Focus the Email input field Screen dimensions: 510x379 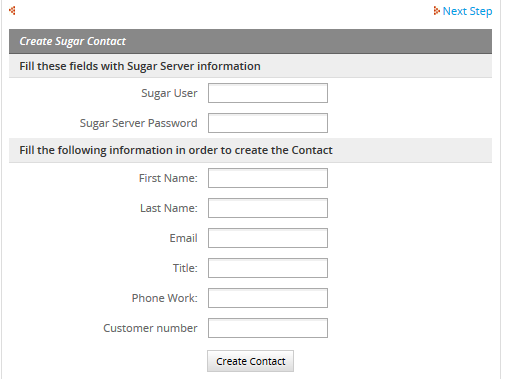268,238
